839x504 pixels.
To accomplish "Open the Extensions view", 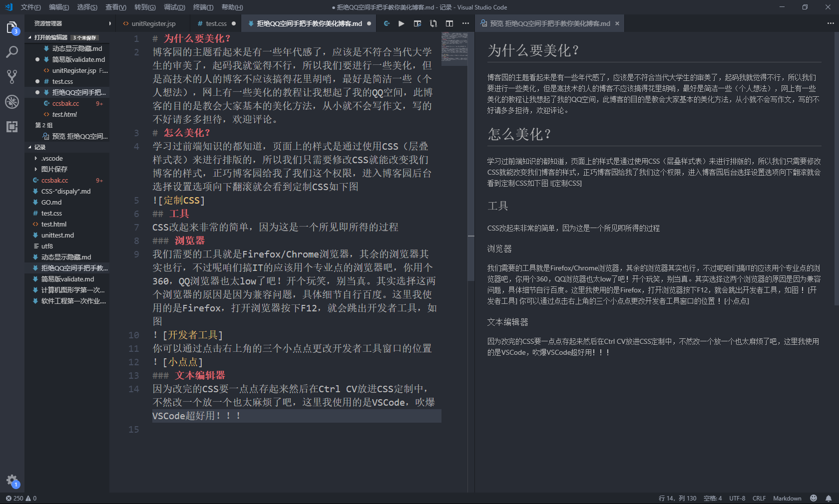I will [12, 126].
